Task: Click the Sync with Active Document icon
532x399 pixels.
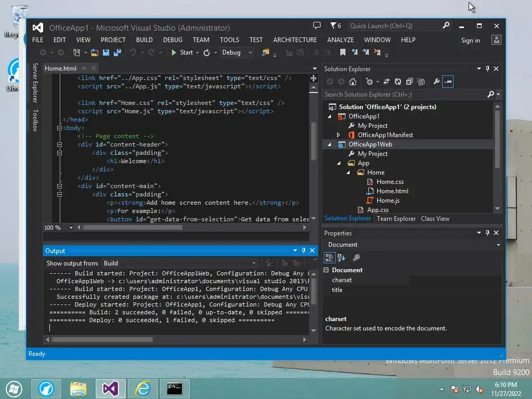Action: click(x=387, y=82)
